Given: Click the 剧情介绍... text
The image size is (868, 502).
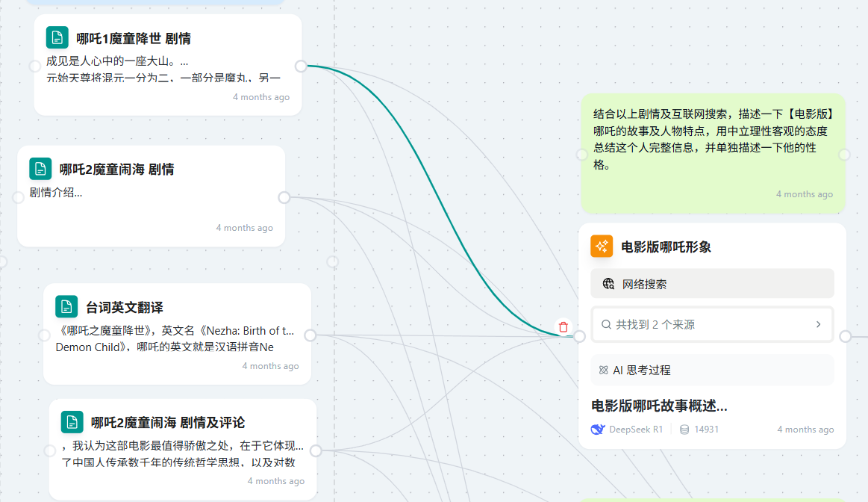Looking at the screenshot, I should (56, 192).
